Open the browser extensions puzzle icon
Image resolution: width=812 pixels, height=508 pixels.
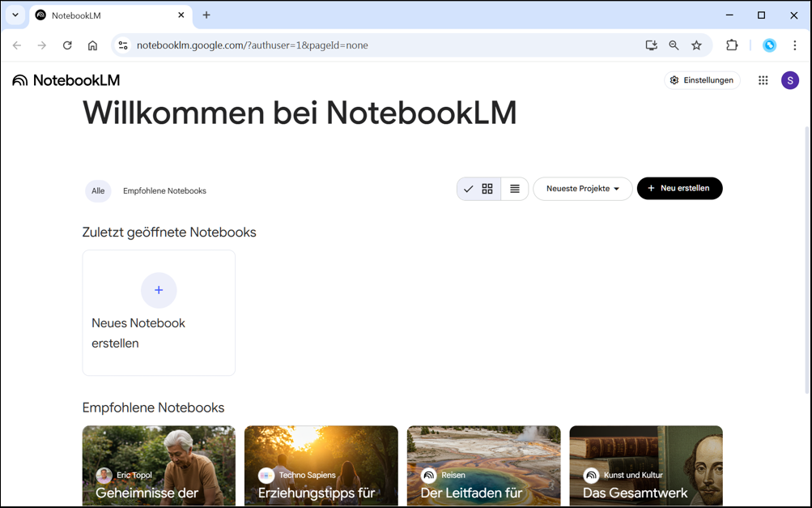(x=732, y=45)
